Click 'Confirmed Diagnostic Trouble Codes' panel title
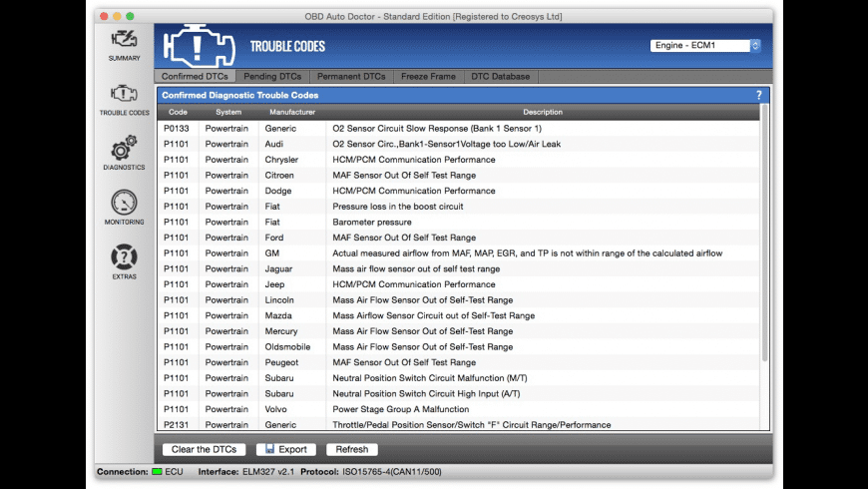868x489 pixels. (239, 95)
